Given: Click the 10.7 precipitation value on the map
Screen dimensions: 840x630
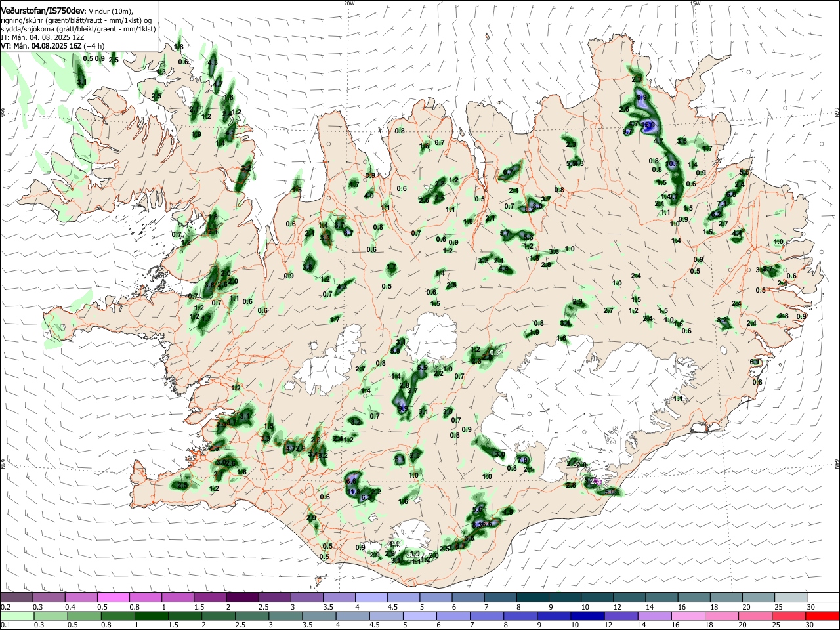Looking at the screenshot, I should pyautogui.click(x=672, y=163).
